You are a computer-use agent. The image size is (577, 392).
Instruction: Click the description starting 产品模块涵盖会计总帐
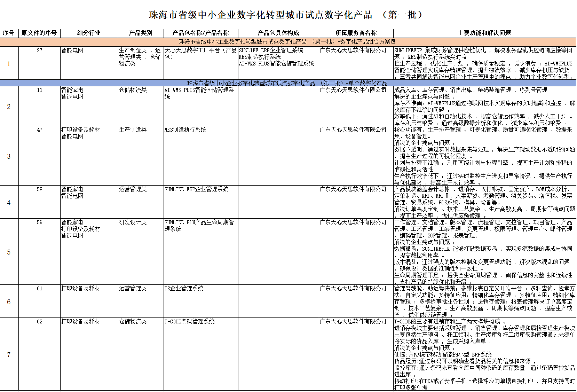tap(484, 202)
